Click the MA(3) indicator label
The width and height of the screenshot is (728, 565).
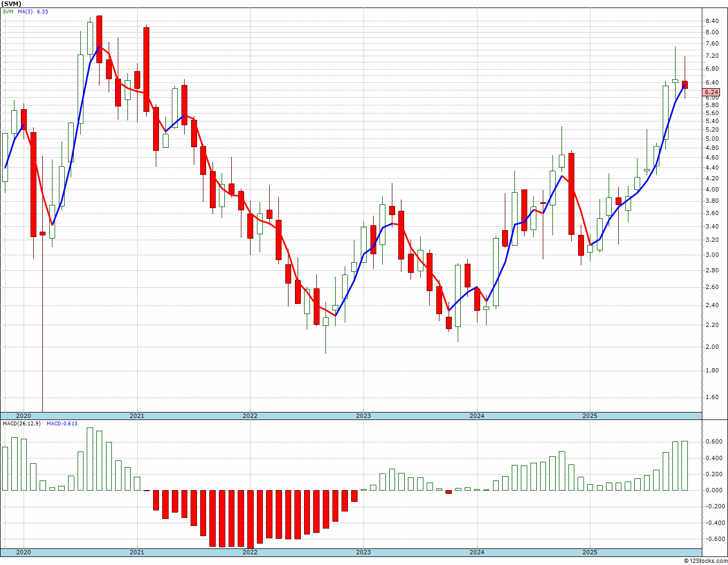[25, 11]
